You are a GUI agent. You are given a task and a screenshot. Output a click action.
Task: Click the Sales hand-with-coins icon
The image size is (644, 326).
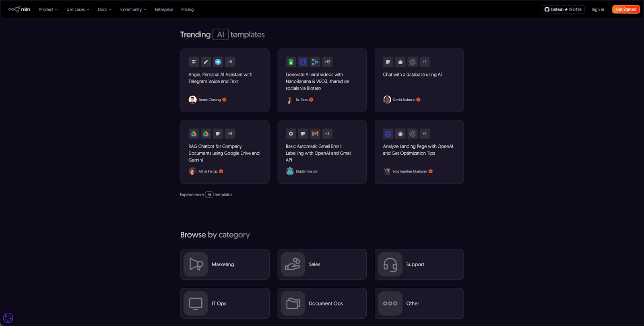coord(293,264)
